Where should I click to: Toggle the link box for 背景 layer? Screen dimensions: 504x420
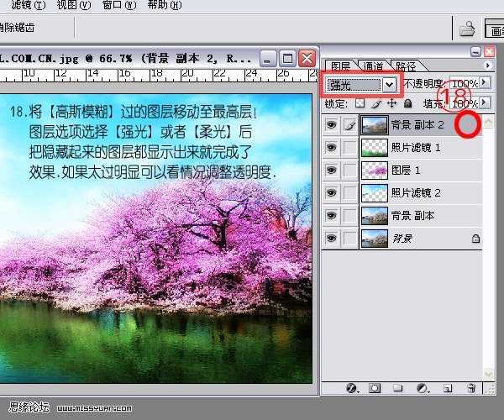click(x=349, y=239)
